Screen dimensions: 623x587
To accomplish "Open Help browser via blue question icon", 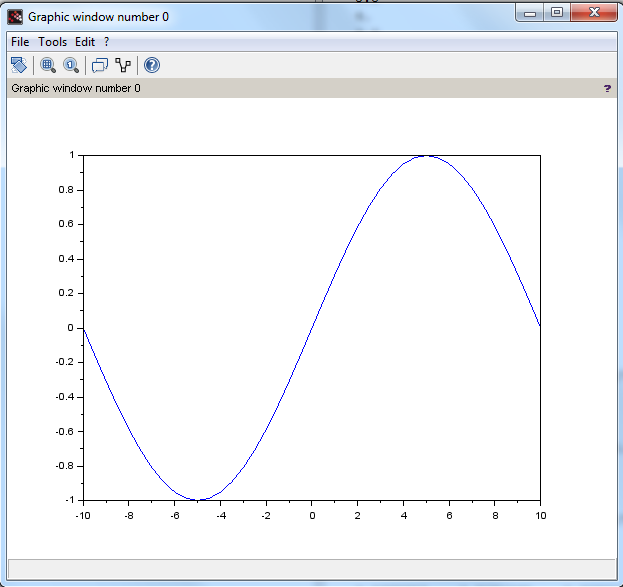I will coord(152,65).
